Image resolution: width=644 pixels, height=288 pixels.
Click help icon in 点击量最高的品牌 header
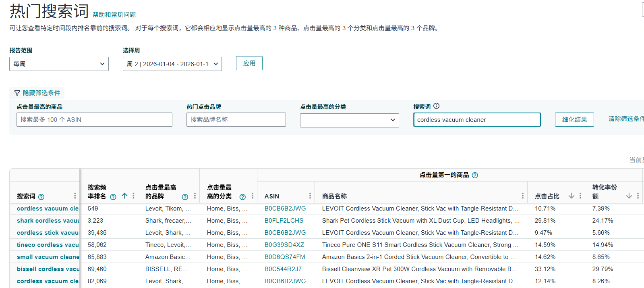pos(185,197)
